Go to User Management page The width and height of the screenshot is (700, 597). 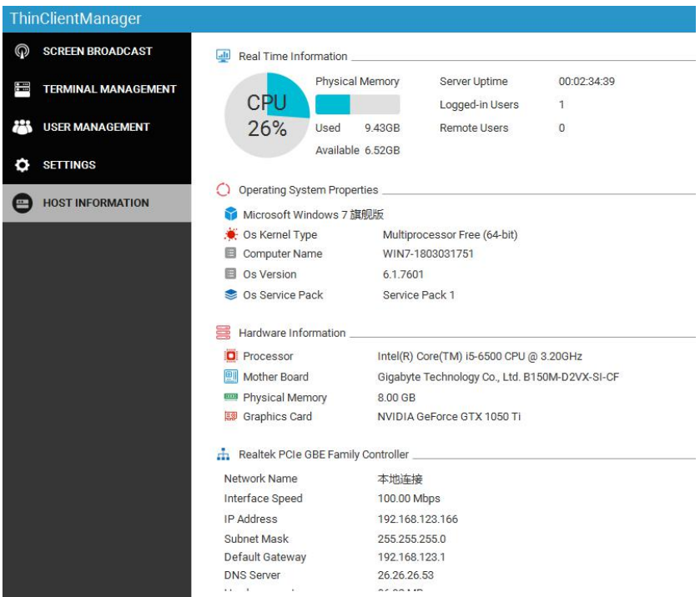tap(96, 127)
